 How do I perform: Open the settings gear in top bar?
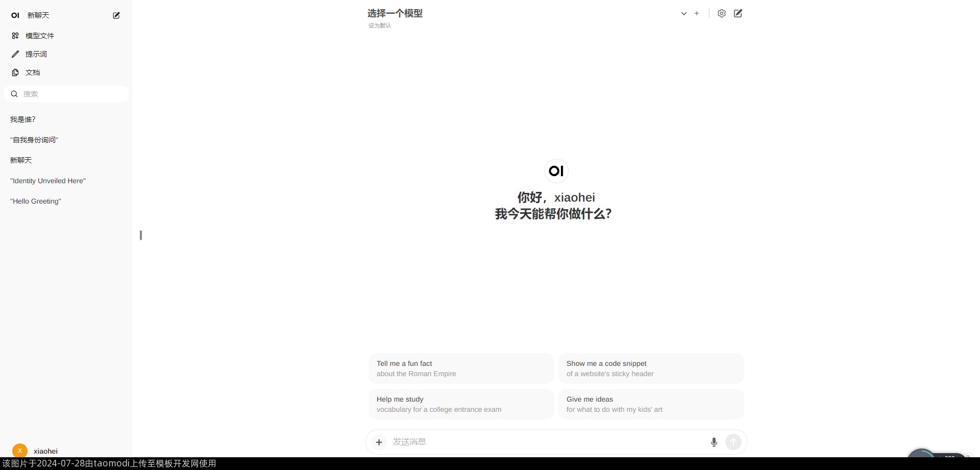(721, 14)
